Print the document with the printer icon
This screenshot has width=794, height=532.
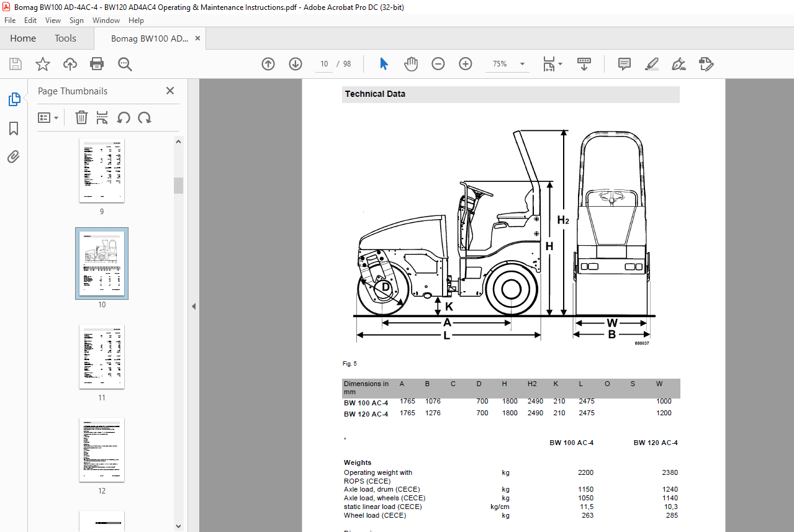(97, 64)
